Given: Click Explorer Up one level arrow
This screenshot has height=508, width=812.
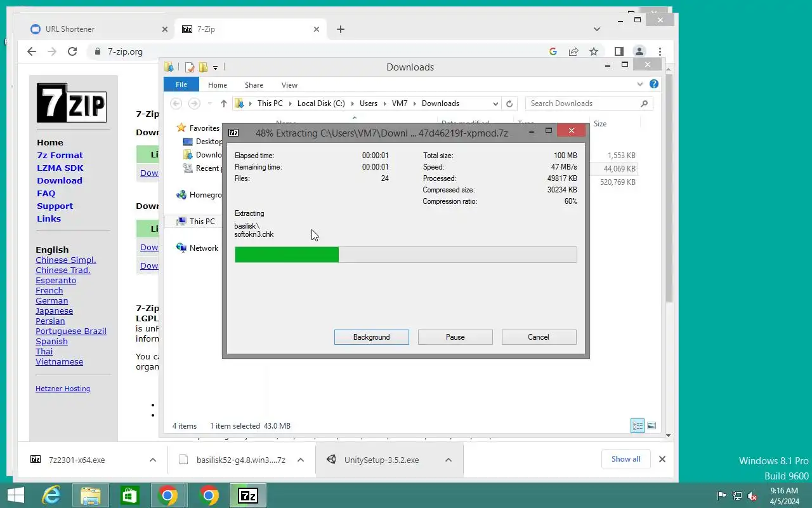Looking at the screenshot, I should pyautogui.click(x=223, y=104).
